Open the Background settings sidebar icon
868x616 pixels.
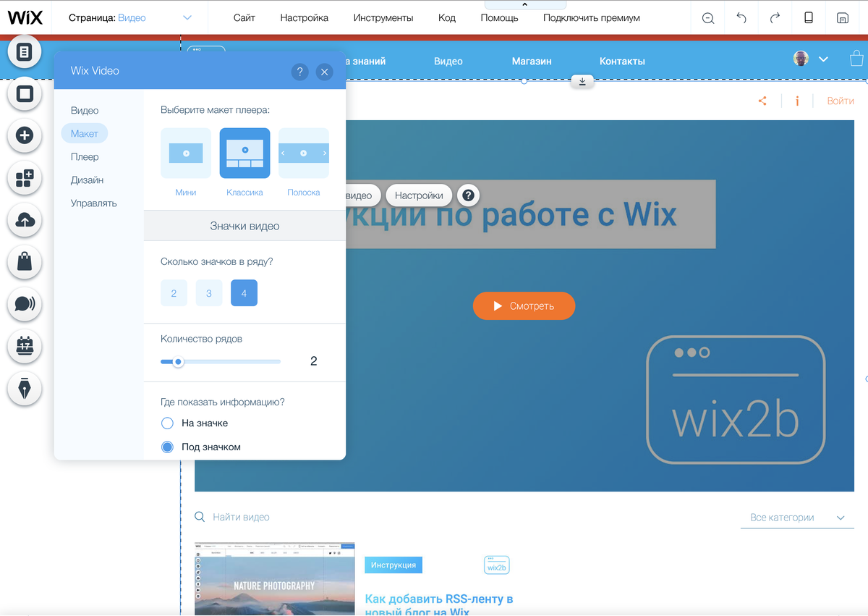pyautogui.click(x=25, y=93)
